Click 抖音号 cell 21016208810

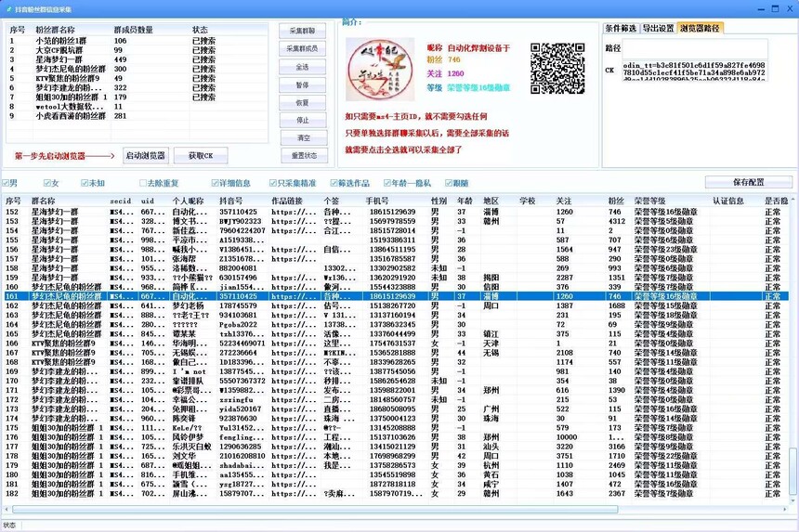click(242, 456)
